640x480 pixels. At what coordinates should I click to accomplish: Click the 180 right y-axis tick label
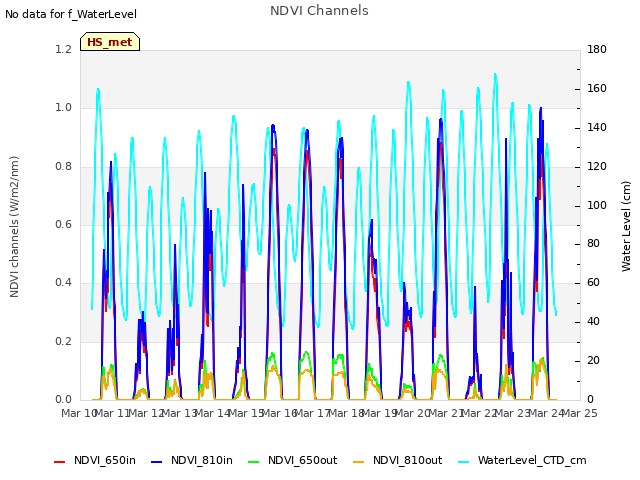(x=597, y=49)
